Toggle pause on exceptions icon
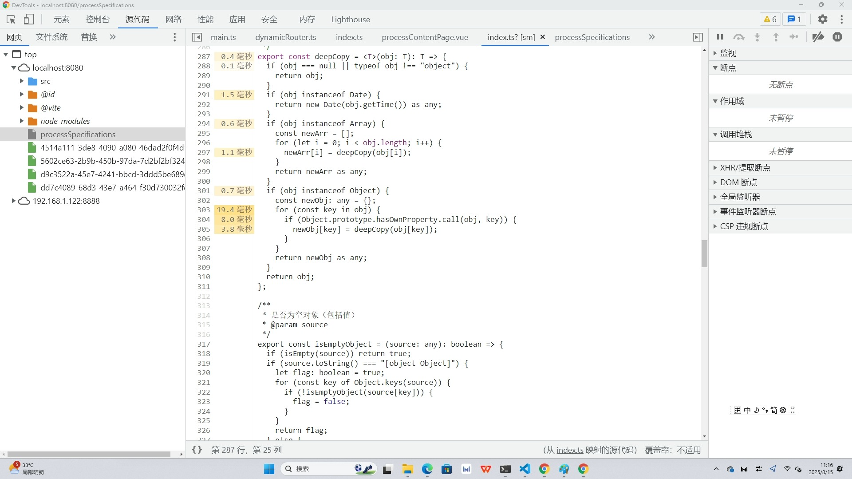Image resolution: width=868 pixels, height=479 pixels. pos(837,37)
